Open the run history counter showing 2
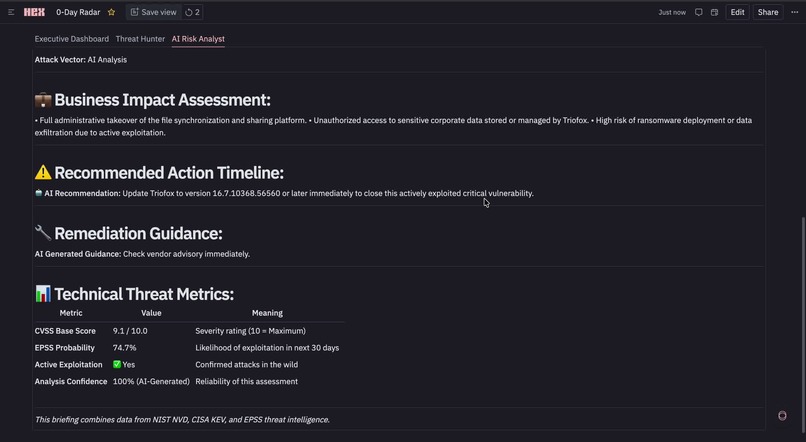The height and width of the screenshot is (442, 806). click(x=192, y=12)
